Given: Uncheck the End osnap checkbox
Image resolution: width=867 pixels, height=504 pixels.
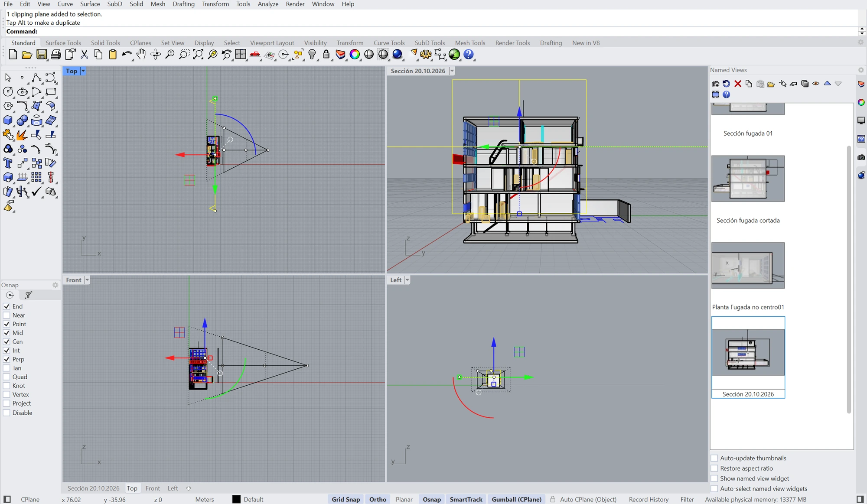Looking at the screenshot, I should pos(7,306).
